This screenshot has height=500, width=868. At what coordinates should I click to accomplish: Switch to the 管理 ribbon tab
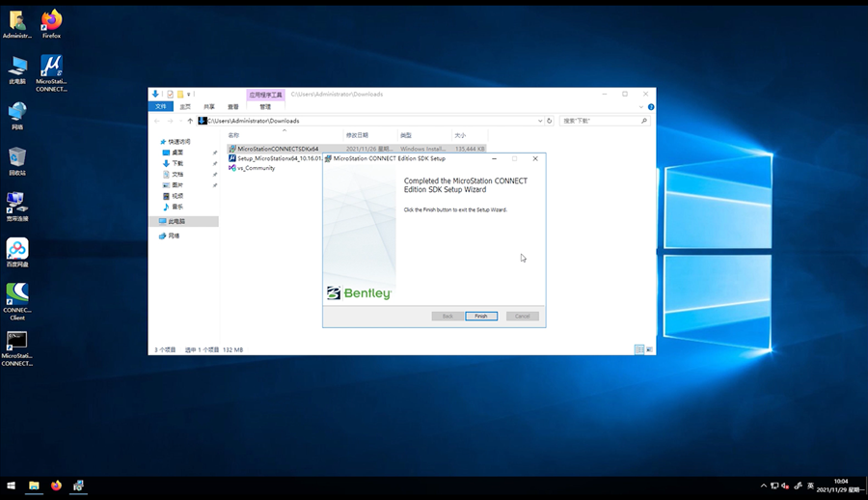tap(266, 106)
